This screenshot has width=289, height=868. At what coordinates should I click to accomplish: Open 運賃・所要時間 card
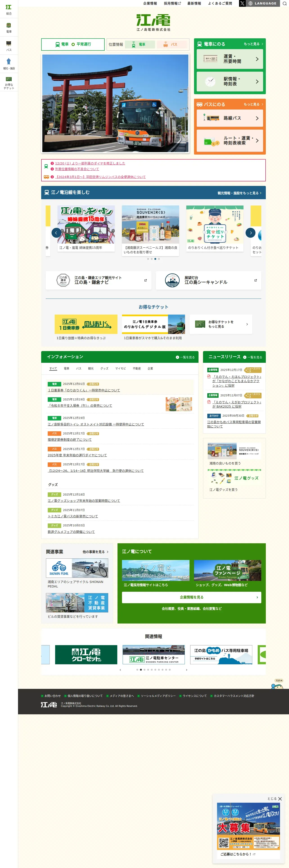pos(230,59)
